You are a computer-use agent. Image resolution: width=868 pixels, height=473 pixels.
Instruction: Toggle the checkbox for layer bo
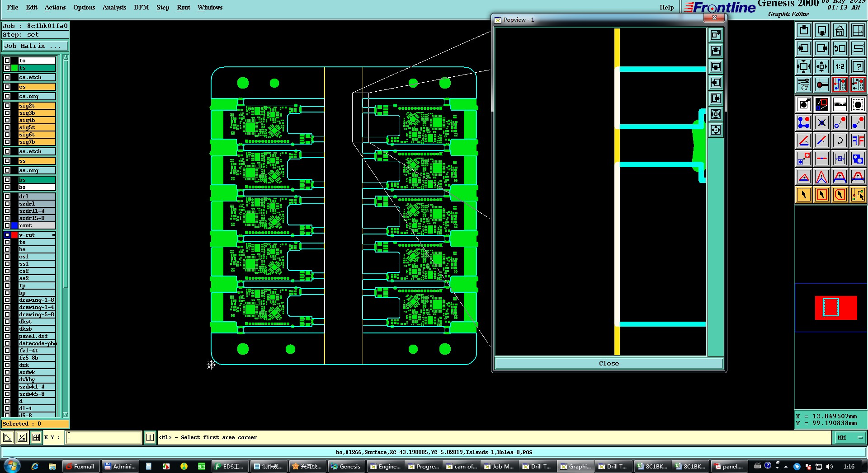click(7, 187)
